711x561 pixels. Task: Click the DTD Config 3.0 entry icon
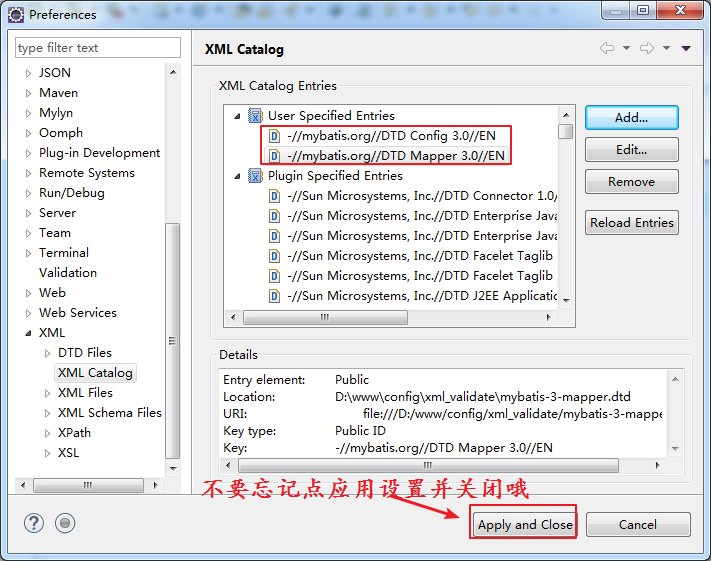274,136
